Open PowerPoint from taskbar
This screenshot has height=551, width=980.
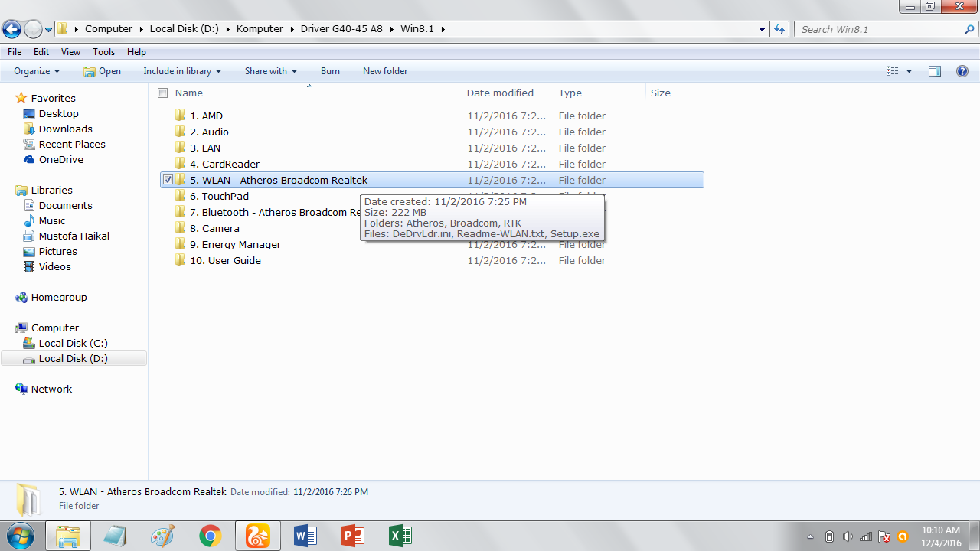pyautogui.click(x=352, y=536)
